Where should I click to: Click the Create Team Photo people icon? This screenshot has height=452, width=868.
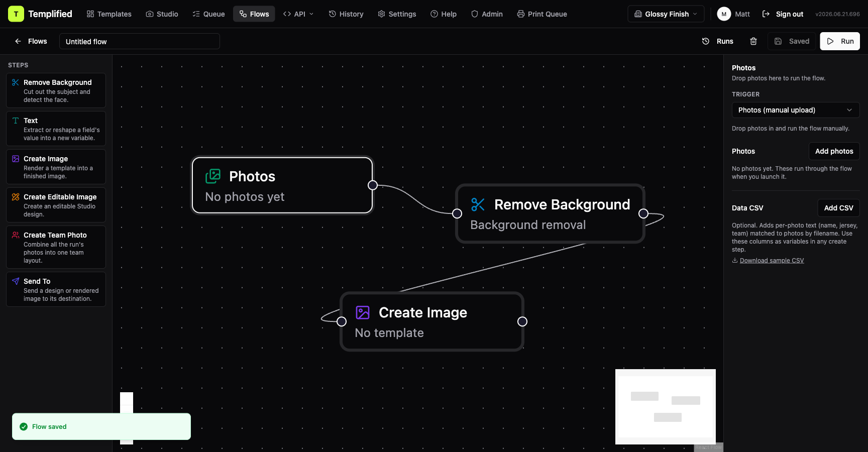click(16, 235)
